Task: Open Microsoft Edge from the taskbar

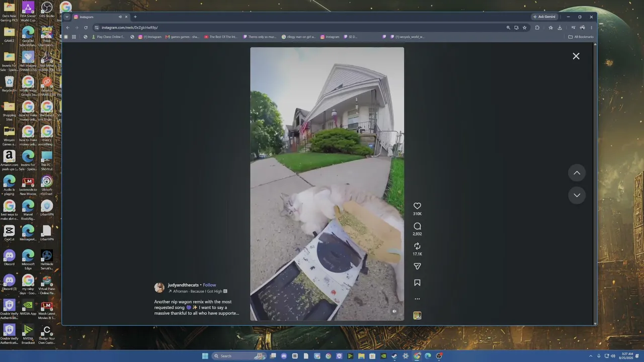Action: [x=428, y=356]
